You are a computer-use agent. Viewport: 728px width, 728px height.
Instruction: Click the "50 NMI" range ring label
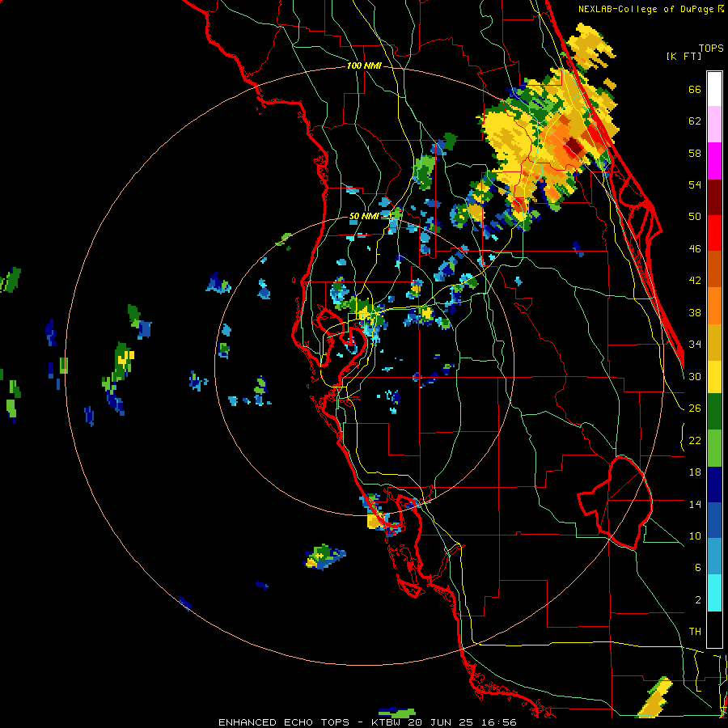click(363, 216)
